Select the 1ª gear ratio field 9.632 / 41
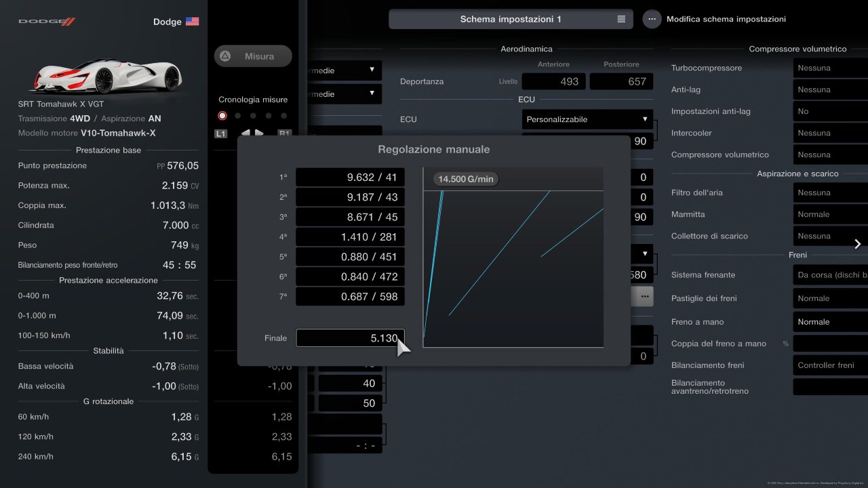 click(x=350, y=178)
